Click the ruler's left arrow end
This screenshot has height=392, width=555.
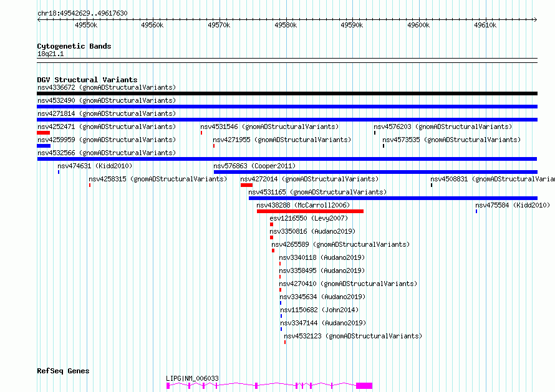click(x=39, y=19)
